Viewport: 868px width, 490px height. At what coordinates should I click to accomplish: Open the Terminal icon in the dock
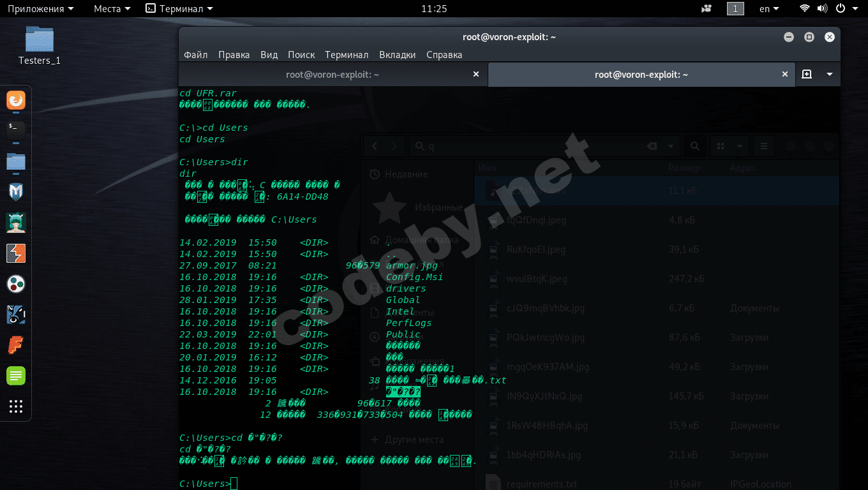click(x=16, y=130)
